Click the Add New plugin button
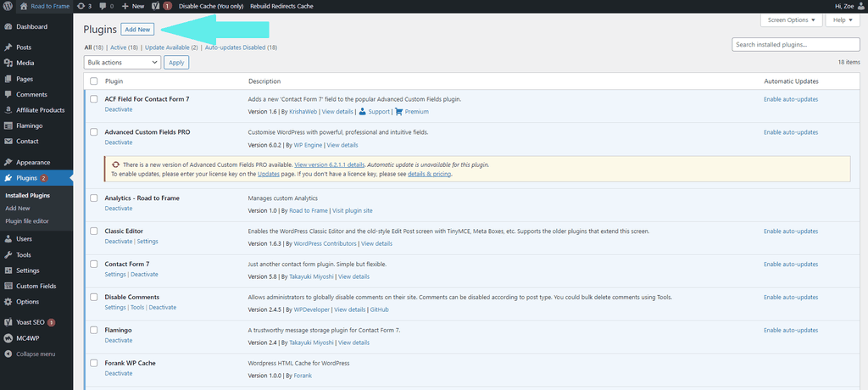The width and height of the screenshot is (868, 390). [x=137, y=29]
